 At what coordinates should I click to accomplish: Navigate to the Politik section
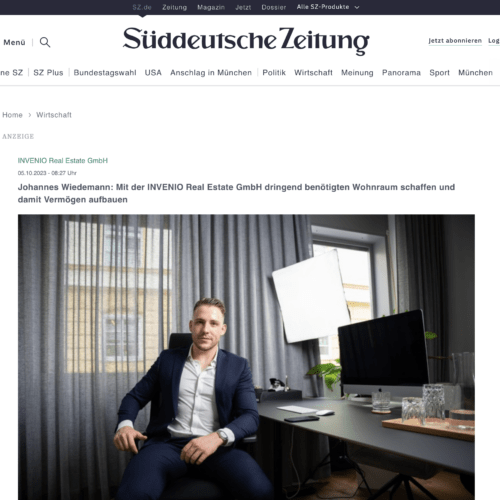[x=274, y=73]
